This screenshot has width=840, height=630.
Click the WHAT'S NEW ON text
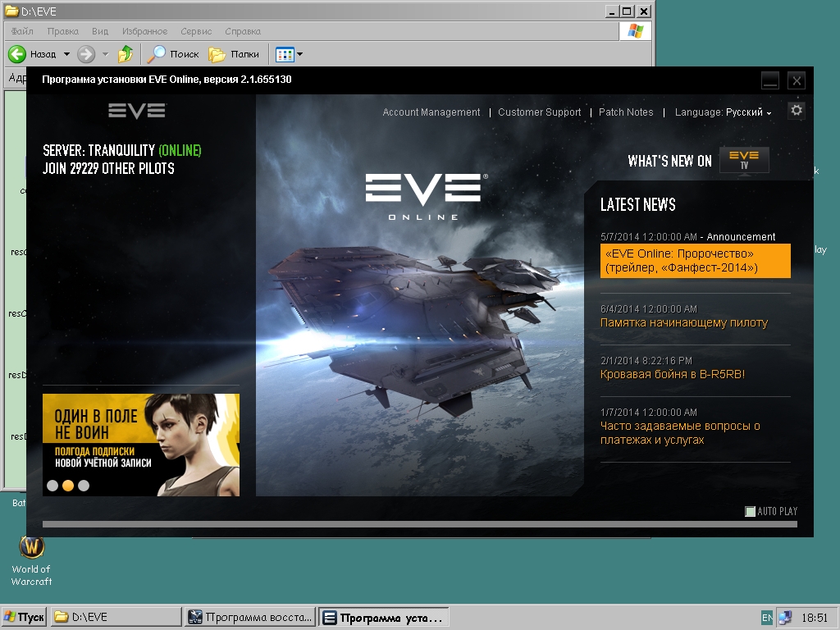coord(669,161)
